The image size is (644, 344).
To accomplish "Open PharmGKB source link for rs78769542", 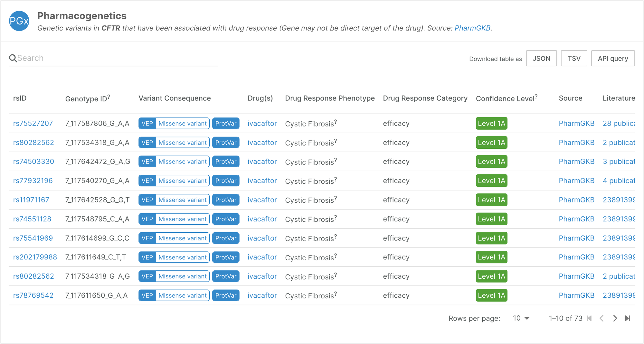I will point(576,295).
